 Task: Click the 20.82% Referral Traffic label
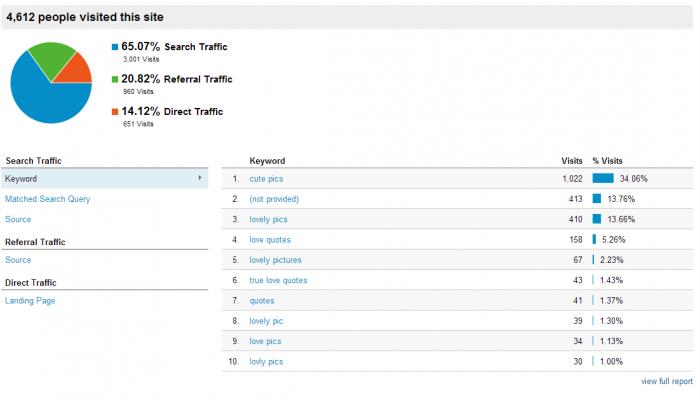click(x=177, y=79)
